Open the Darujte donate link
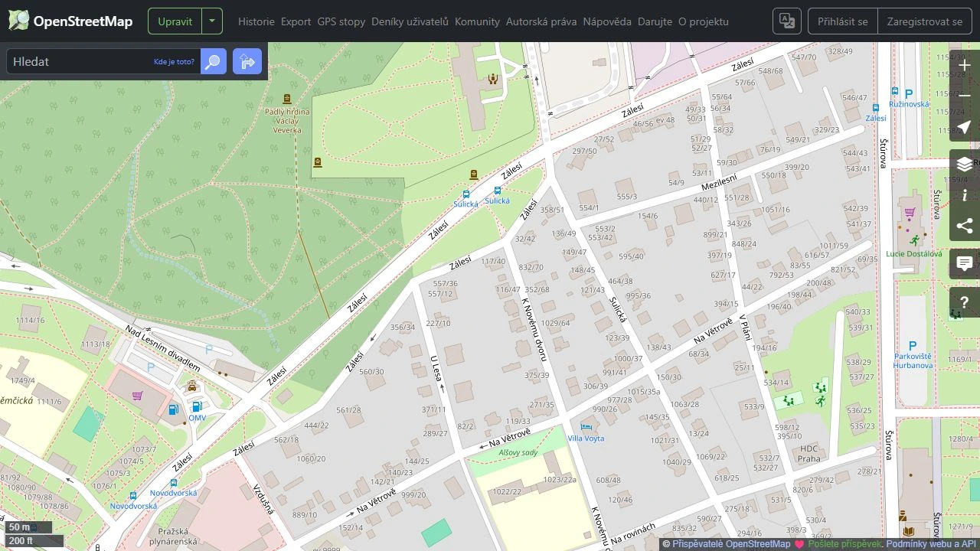Viewport: 980px width, 551px height. coord(655,21)
